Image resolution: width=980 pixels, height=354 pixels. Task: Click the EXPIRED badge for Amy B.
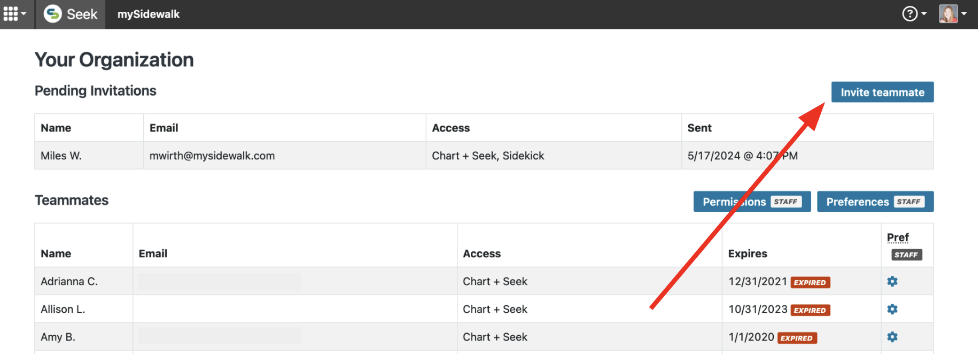click(796, 338)
